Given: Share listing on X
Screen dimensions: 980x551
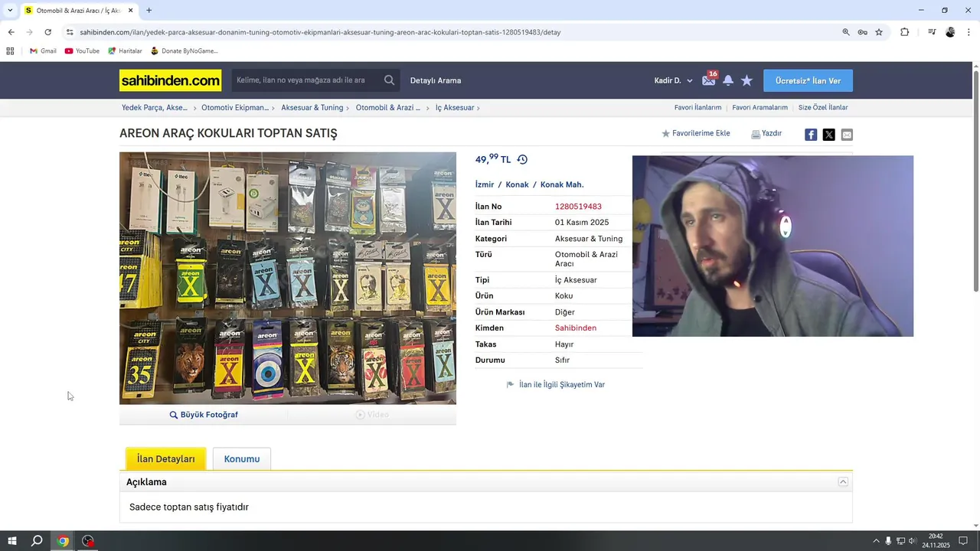Looking at the screenshot, I should [828, 135].
